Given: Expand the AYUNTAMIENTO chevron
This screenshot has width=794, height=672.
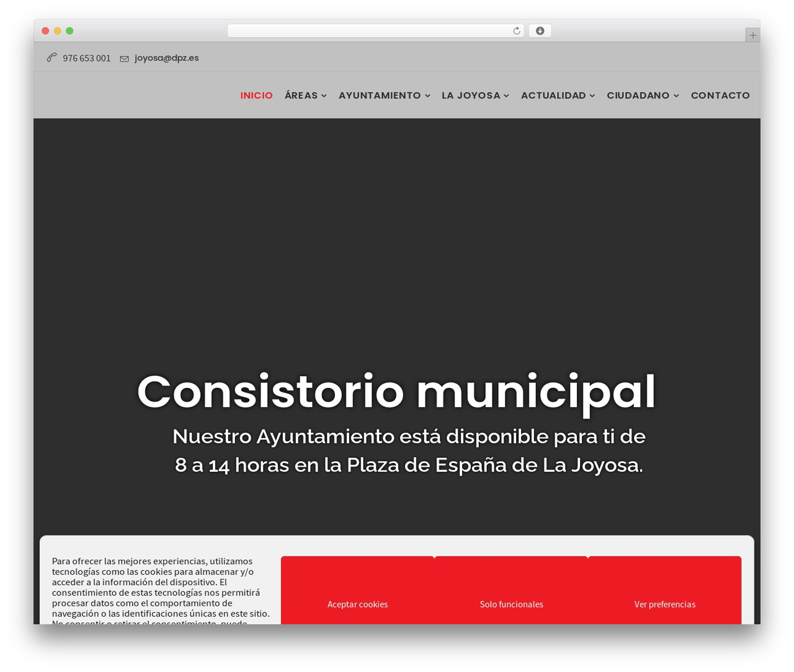Looking at the screenshot, I should tap(427, 95).
